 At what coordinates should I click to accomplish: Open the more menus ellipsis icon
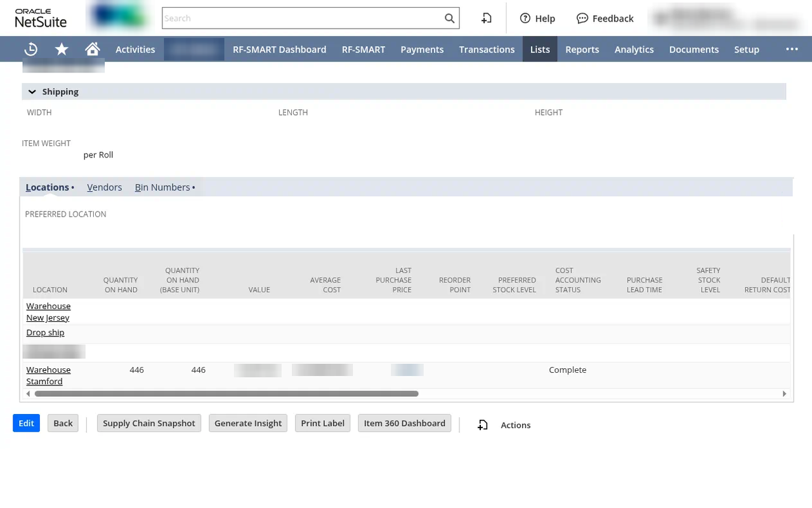click(x=792, y=49)
